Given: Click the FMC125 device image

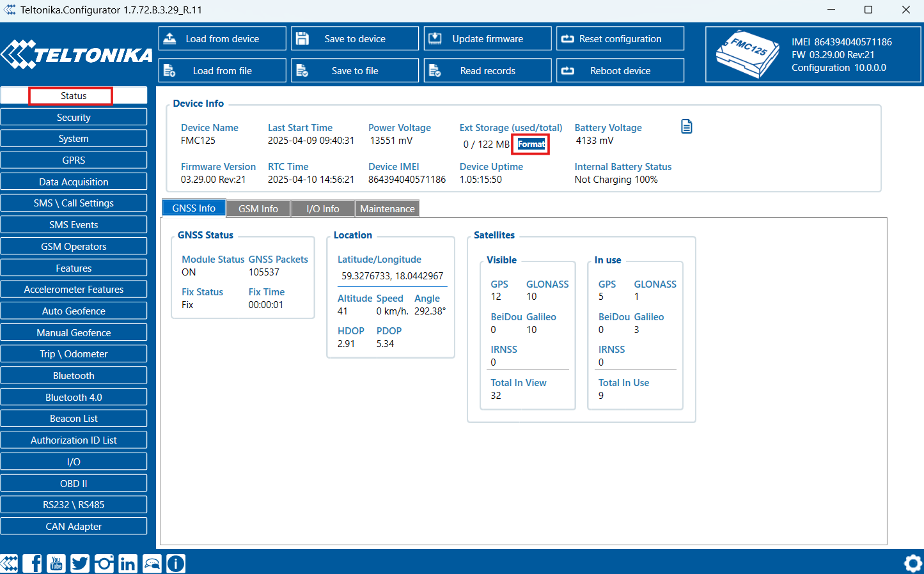Looking at the screenshot, I should (748, 54).
